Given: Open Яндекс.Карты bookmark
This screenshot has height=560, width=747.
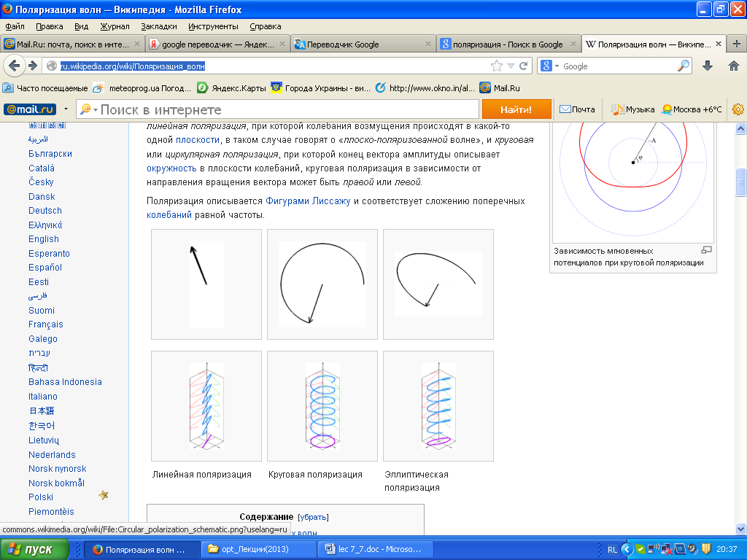Looking at the screenshot, I should [232, 88].
